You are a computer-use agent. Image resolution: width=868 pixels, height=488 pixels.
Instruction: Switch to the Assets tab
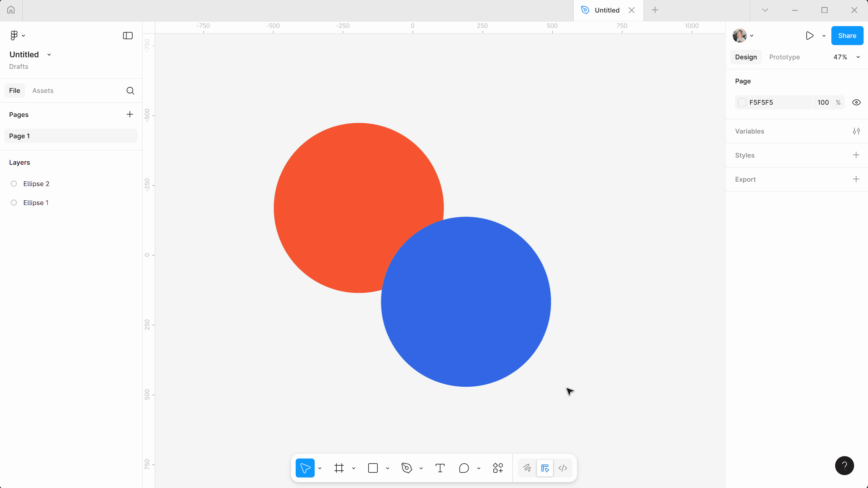(43, 90)
